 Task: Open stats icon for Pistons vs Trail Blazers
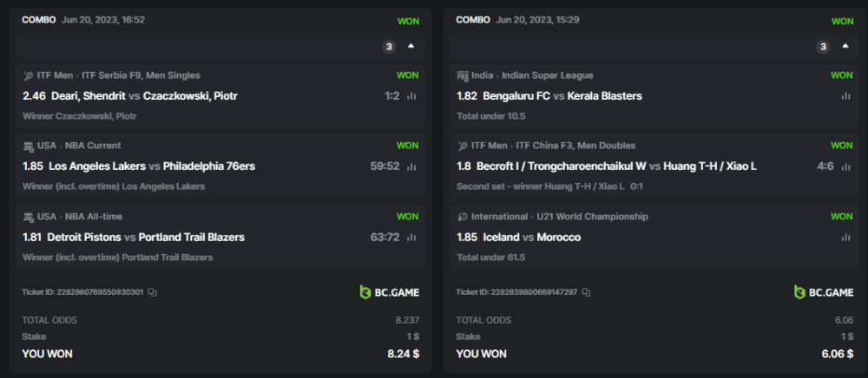coord(411,238)
